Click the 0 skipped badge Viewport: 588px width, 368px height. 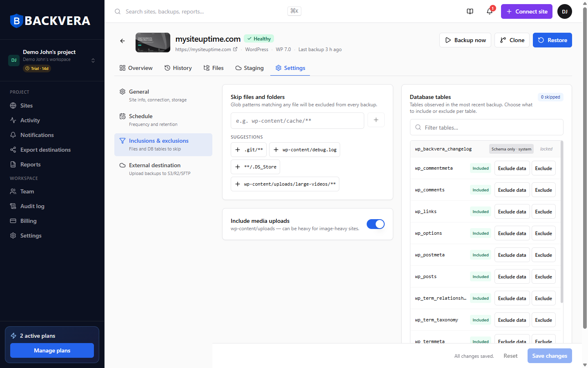(550, 97)
